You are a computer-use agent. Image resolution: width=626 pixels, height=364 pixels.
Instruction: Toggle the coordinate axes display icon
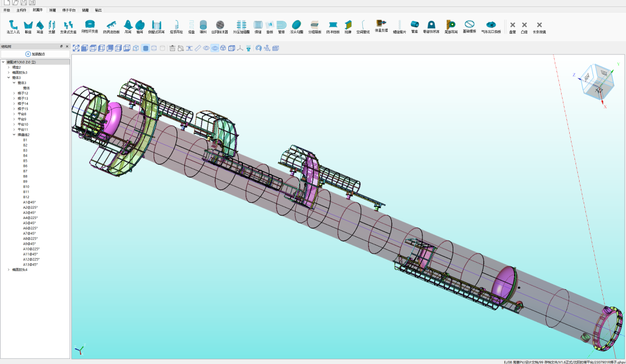(x=240, y=48)
